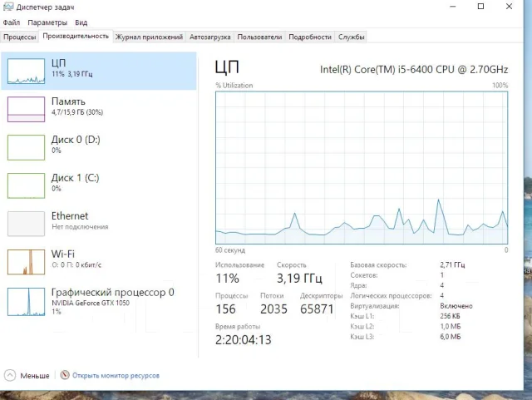
Task: Open the Параметры menu
Action: click(47, 22)
